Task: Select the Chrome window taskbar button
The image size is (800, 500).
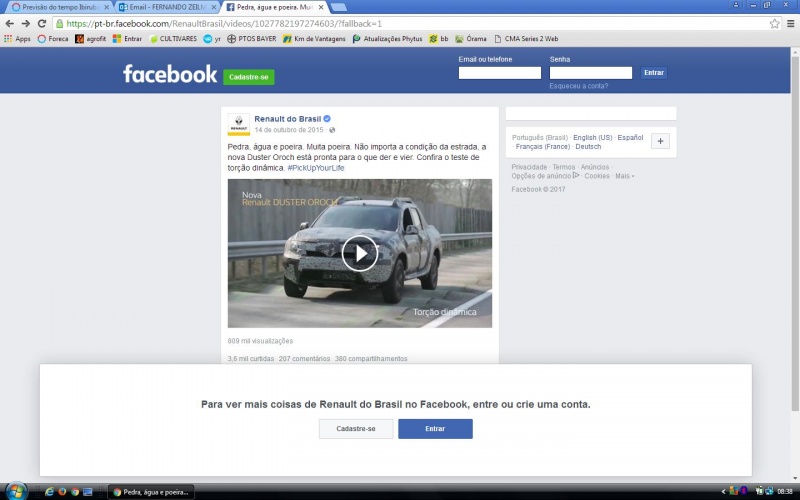Action: (x=151, y=492)
